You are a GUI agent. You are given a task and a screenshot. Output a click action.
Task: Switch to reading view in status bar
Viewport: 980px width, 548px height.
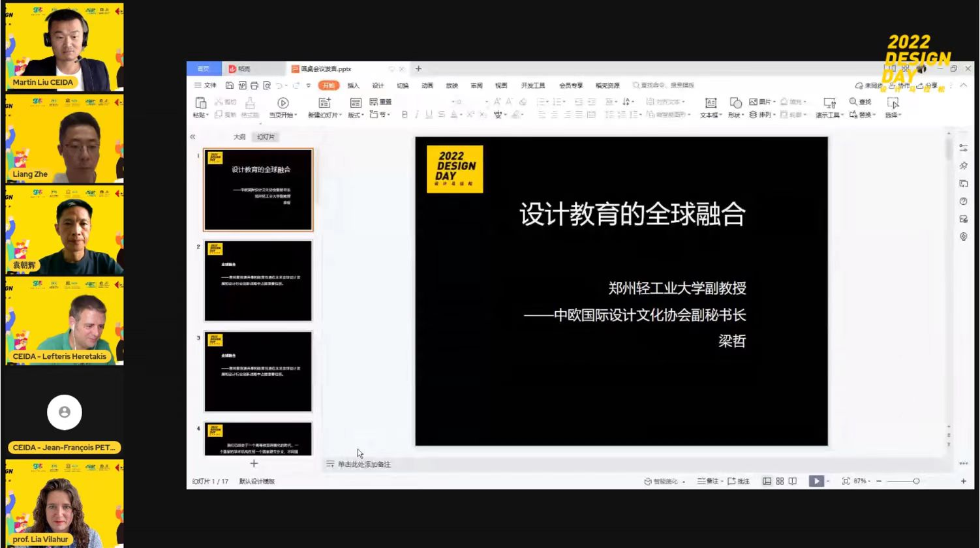pyautogui.click(x=792, y=481)
